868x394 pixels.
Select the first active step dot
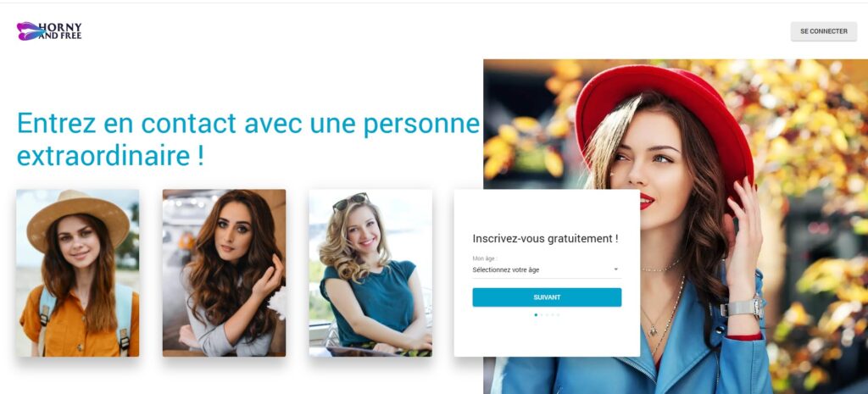coord(536,315)
